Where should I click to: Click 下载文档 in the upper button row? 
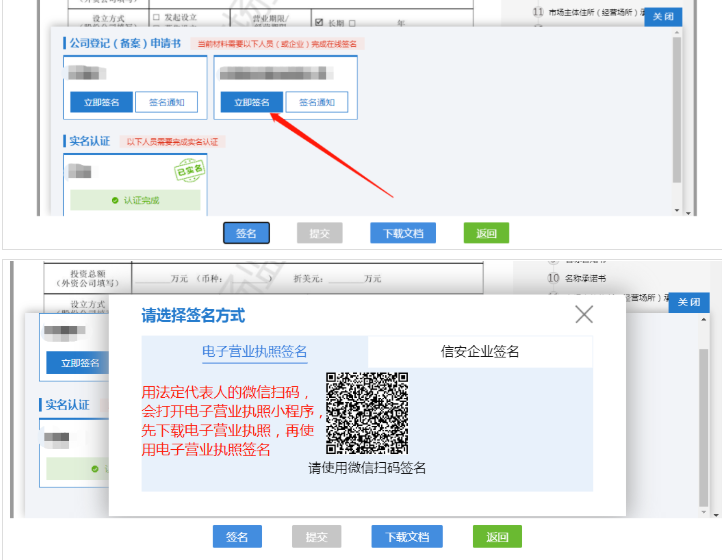(403, 233)
